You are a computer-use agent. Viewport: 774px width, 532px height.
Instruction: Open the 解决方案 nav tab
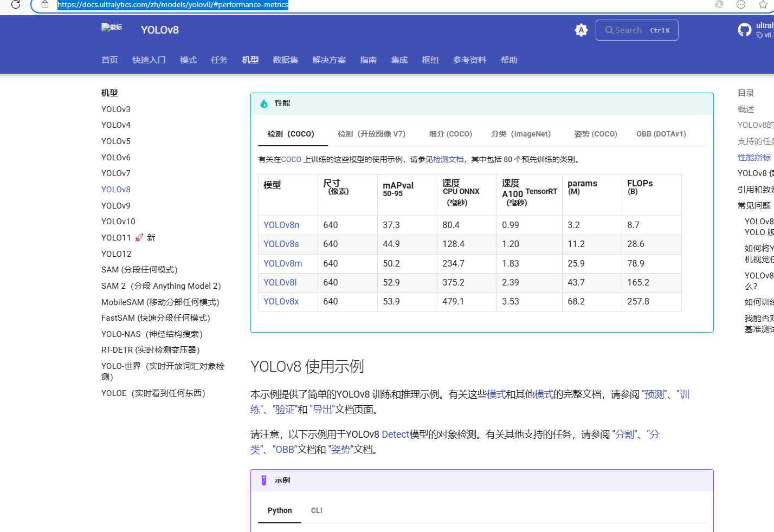pos(329,60)
